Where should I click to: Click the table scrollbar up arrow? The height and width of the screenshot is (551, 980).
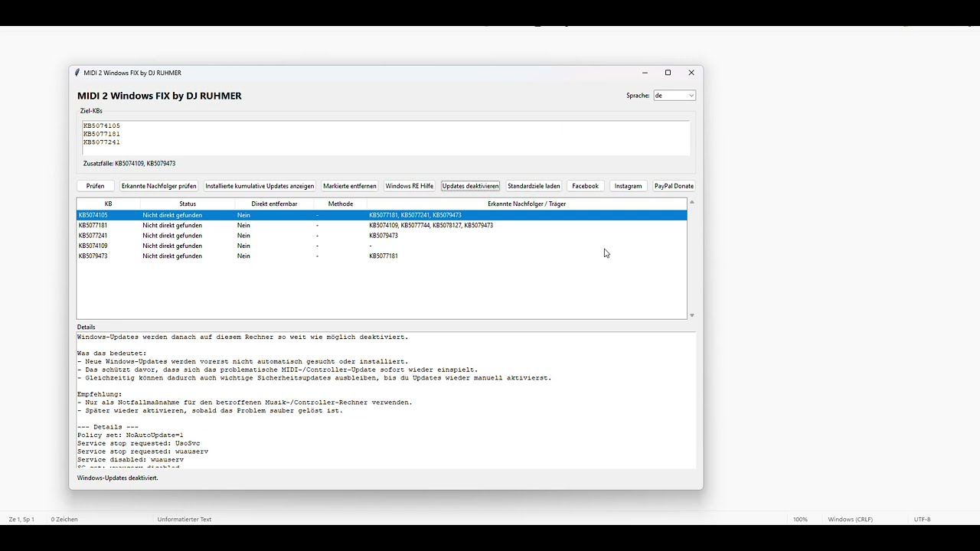coord(692,203)
